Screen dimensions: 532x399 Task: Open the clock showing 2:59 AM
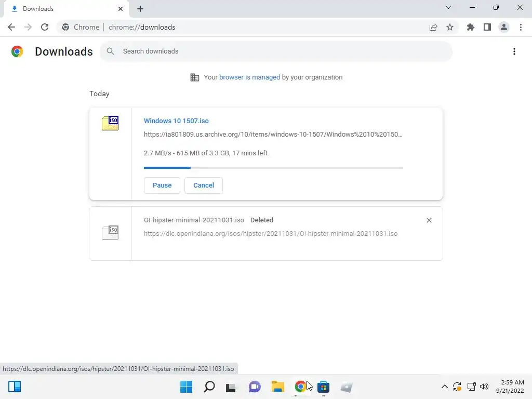[x=510, y=387]
